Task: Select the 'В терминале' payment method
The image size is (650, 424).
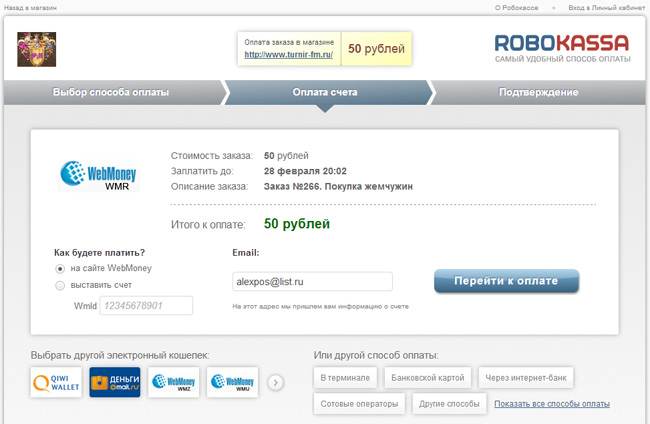Action: click(345, 378)
